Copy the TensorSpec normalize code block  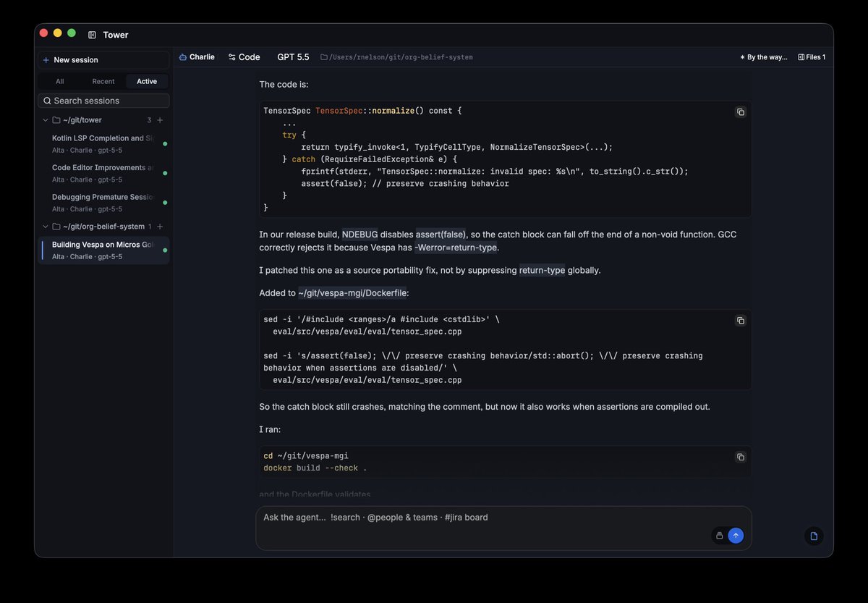(x=740, y=112)
